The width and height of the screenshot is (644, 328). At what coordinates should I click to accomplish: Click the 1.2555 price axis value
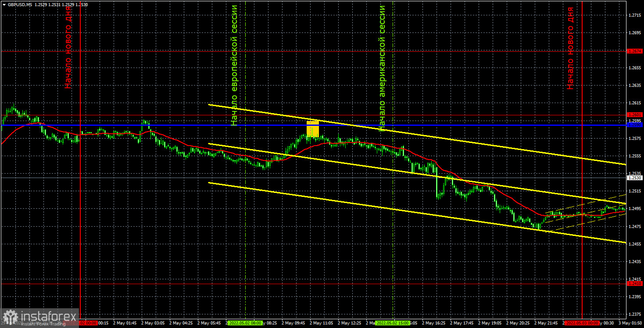(x=635, y=156)
